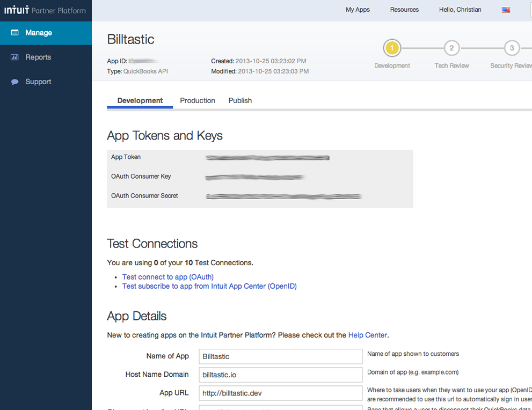This screenshot has height=410, width=532.
Task: Open Resources in top navigation
Action: pos(404,10)
